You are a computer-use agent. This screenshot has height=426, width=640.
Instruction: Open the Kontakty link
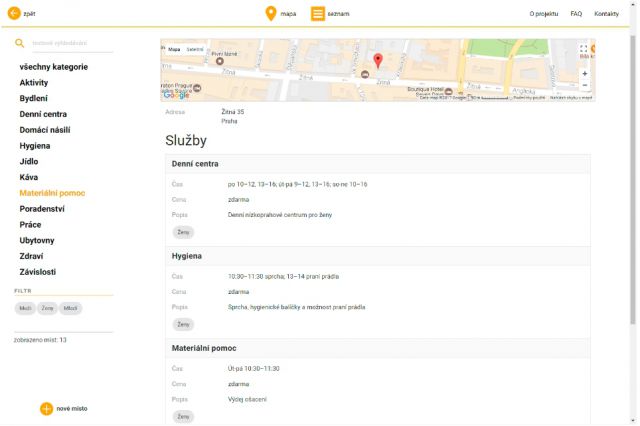[x=606, y=14]
